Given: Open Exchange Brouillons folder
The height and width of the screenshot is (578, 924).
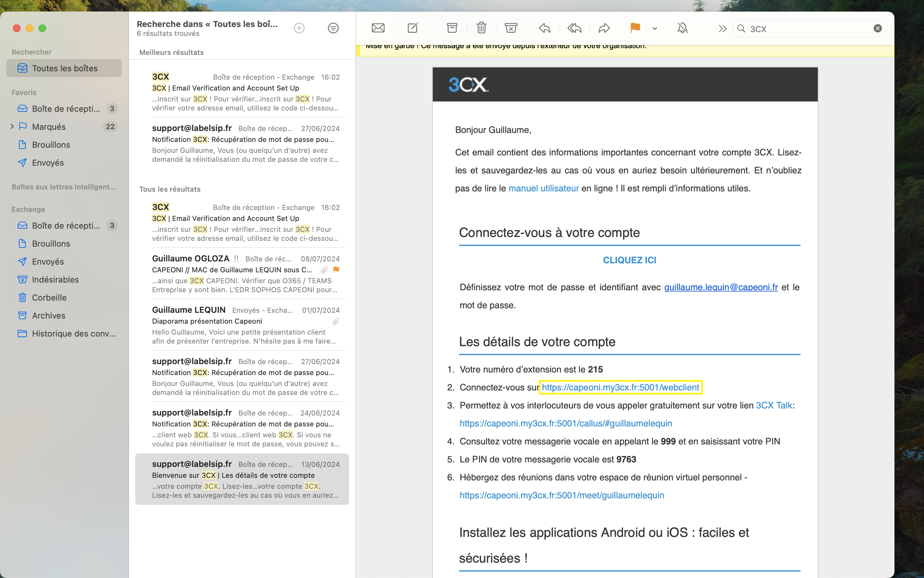Looking at the screenshot, I should (x=64, y=243).
